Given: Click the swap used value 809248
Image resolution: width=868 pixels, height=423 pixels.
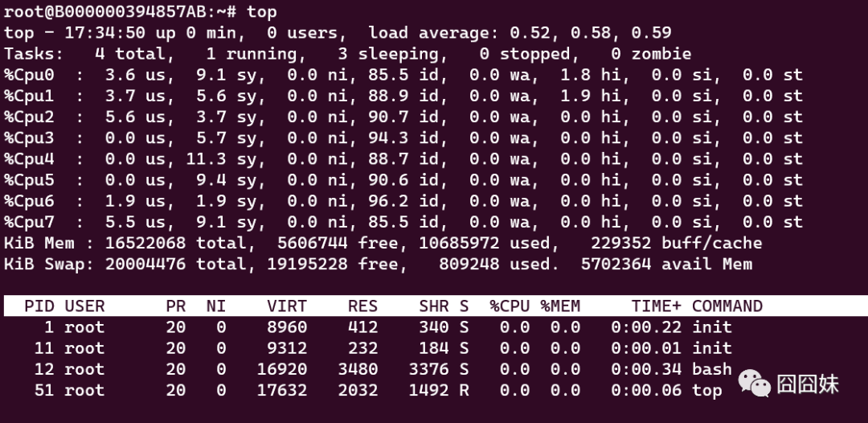Looking at the screenshot, I should pyautogui.click(x=469, y=264).
